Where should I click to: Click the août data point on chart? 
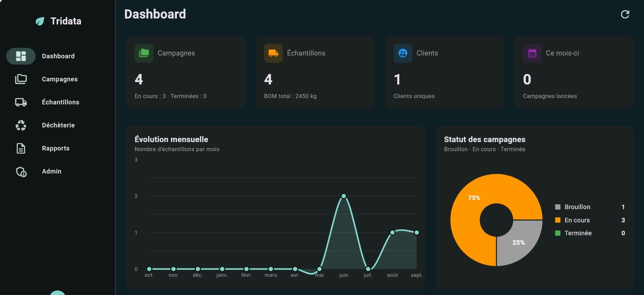[x=392, y=233]
